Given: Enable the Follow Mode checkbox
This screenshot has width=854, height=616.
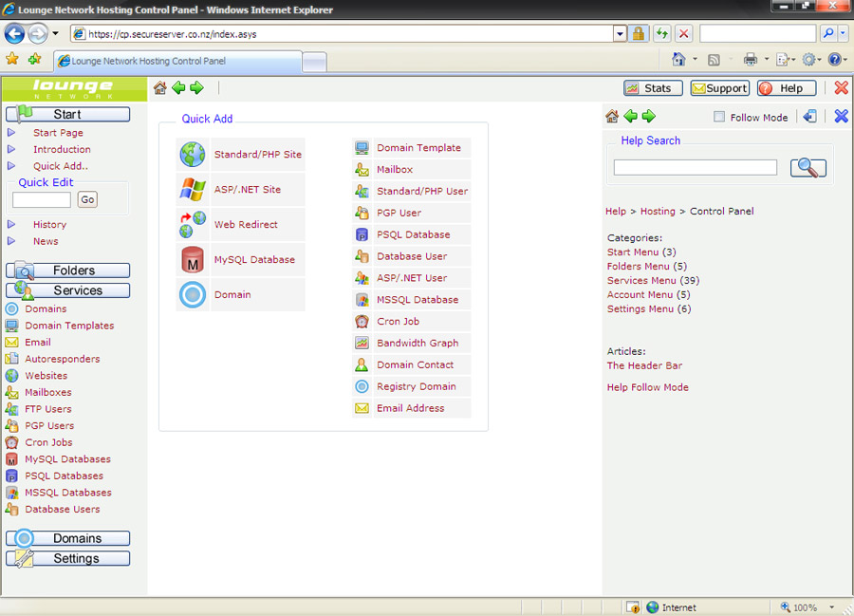Looking at the screenshot, I should [x=719, y=118].
